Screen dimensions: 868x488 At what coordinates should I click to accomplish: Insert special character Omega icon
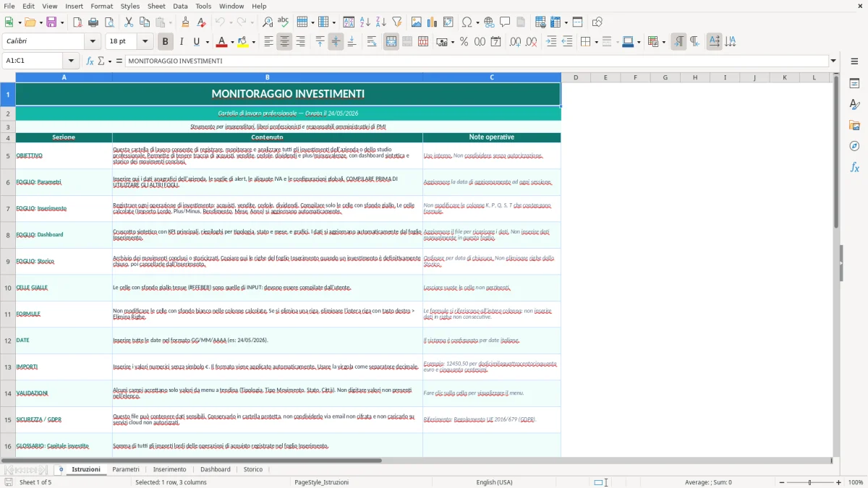[466, 22]
